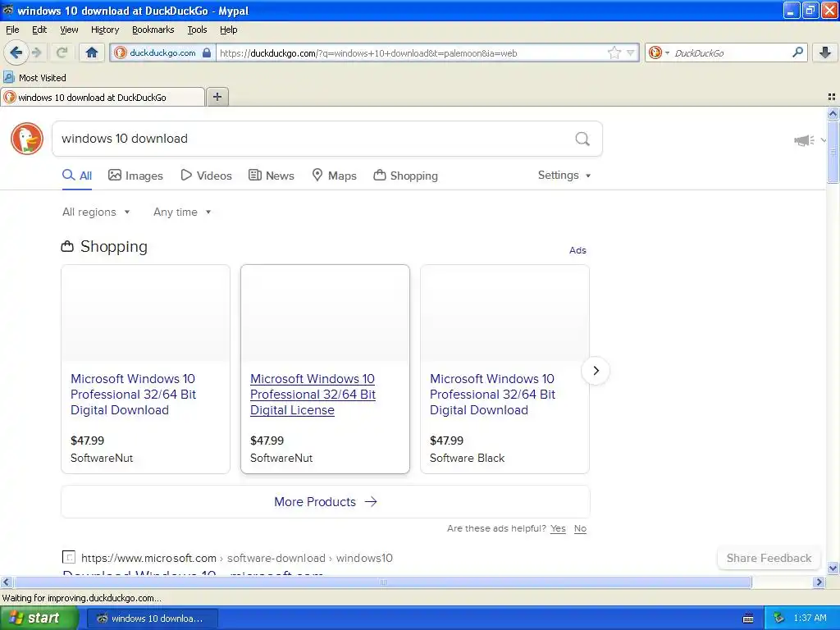The height and width of the screenshot is (630, 840).
Task: Click the DuckDuckGo logo on the page
Action: point(27,139)
